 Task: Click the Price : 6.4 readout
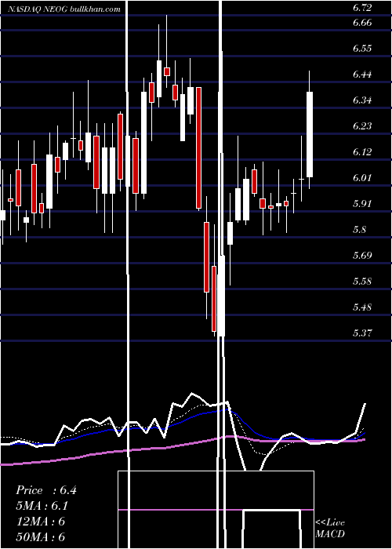click(46, 490)
